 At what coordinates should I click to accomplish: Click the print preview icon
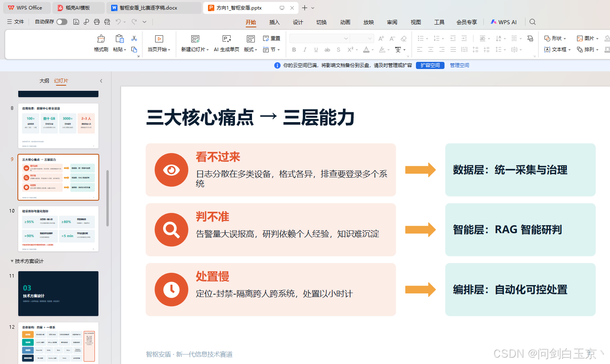(x=107, y=22)
